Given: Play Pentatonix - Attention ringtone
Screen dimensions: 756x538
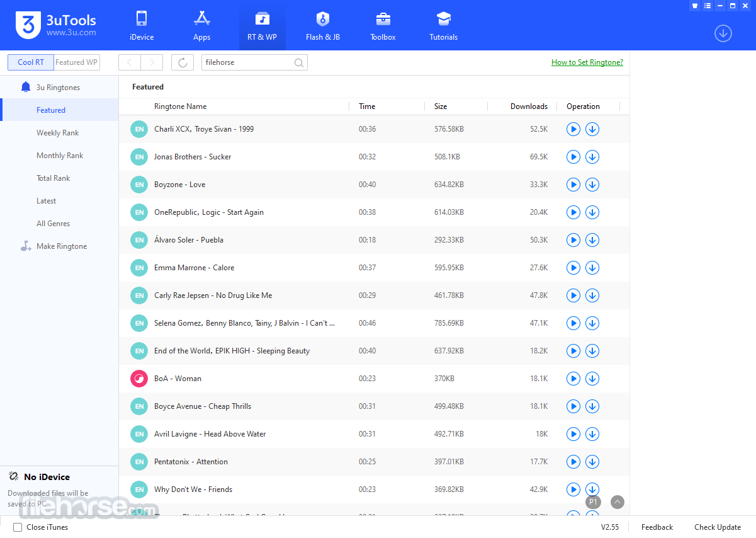Looking at the screenshot, I should 573,462.
